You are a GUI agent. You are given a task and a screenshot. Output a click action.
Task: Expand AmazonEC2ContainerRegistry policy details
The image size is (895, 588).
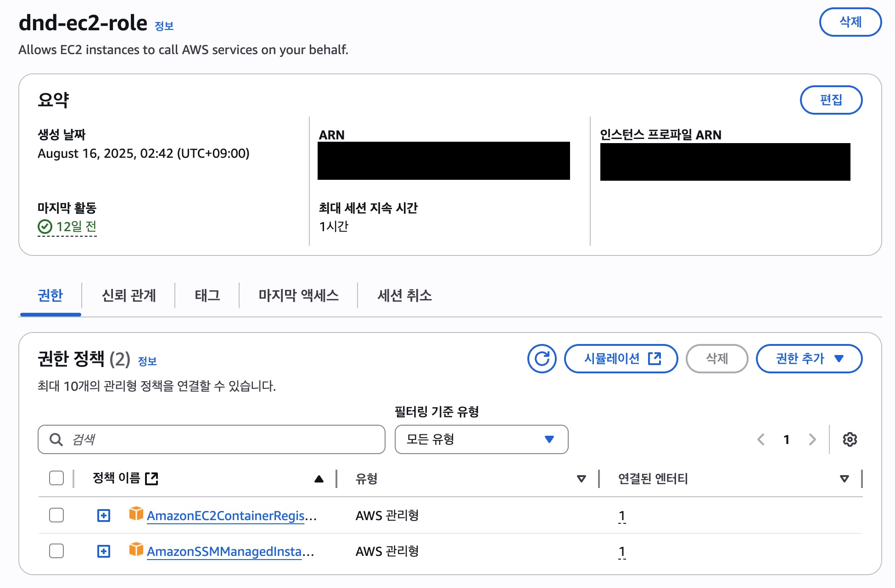point(104,516)
